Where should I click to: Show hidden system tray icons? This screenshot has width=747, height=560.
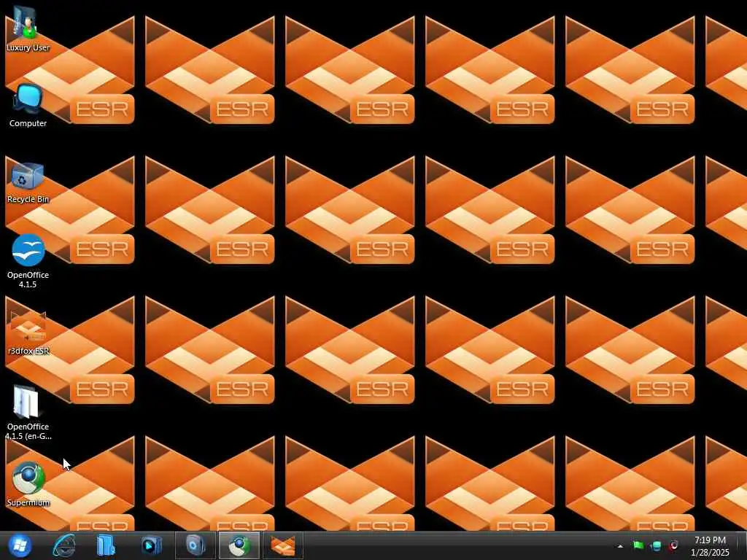pos(620,546)
